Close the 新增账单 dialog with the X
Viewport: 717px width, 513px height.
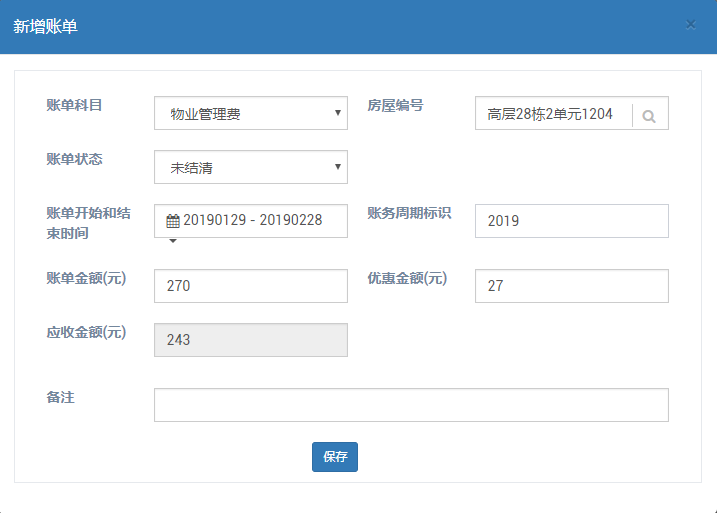(x=690, y=25)
